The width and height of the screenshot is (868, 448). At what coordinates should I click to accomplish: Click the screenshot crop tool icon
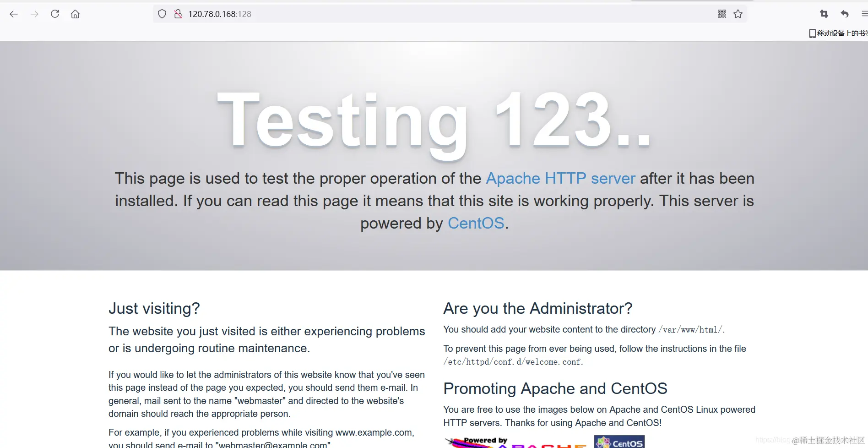point(824,14)
